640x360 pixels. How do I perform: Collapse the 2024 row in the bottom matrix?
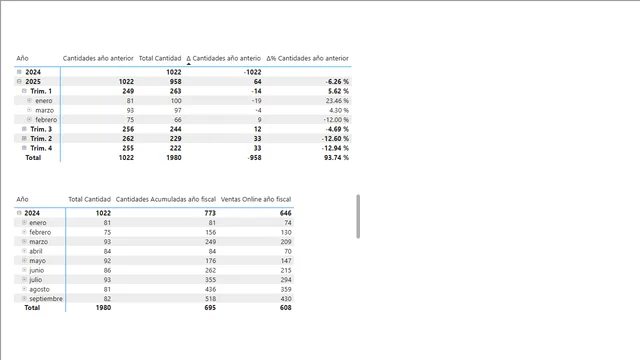pyautogui.click(x=19, y=213)
